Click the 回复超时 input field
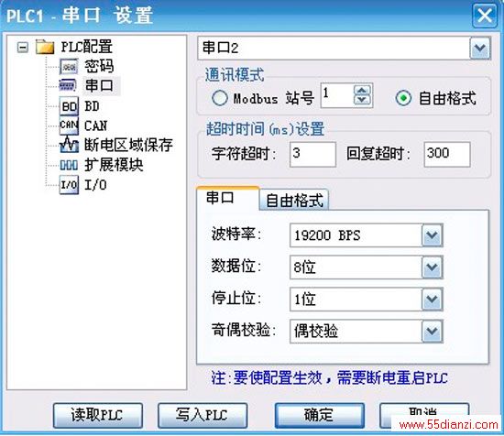This screenshot has height=436, width=504. (x=447, y=154)
